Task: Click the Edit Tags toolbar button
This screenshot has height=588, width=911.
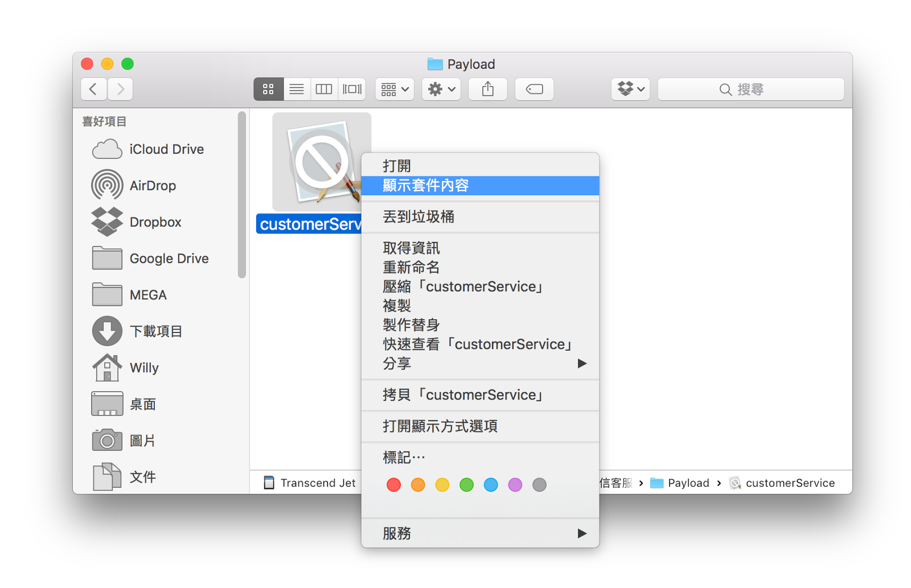Action: 534,89
